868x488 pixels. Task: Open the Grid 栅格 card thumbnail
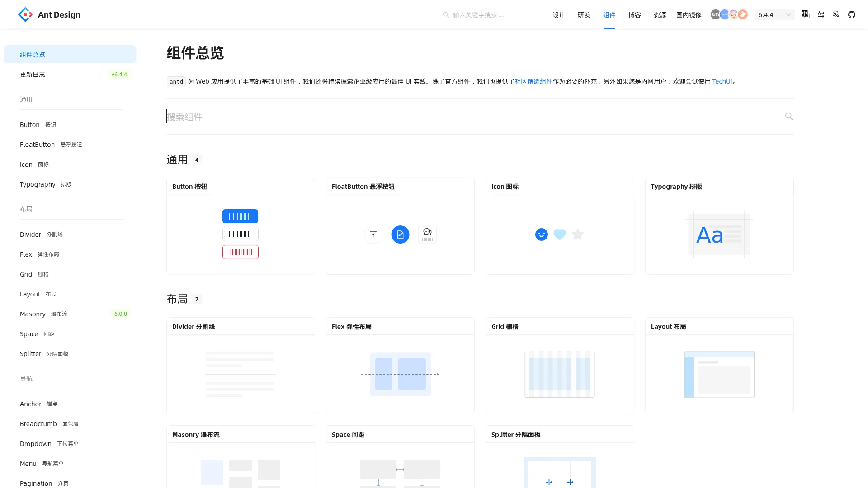click(560, 374)
